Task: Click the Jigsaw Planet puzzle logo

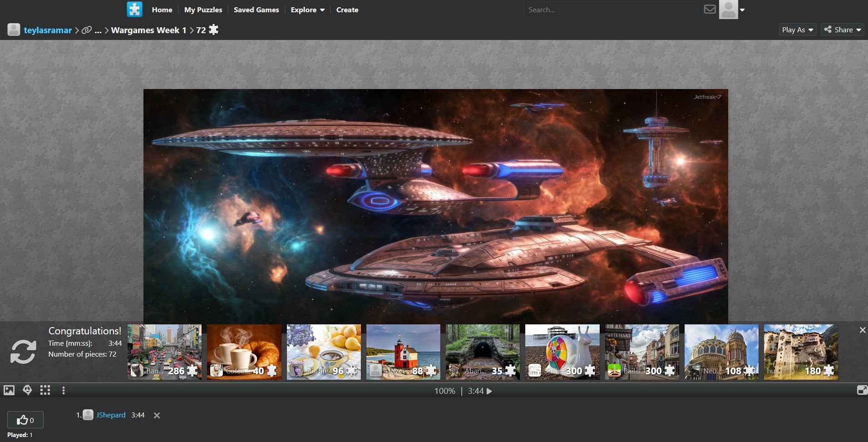Action: click(x=134, y=10)
